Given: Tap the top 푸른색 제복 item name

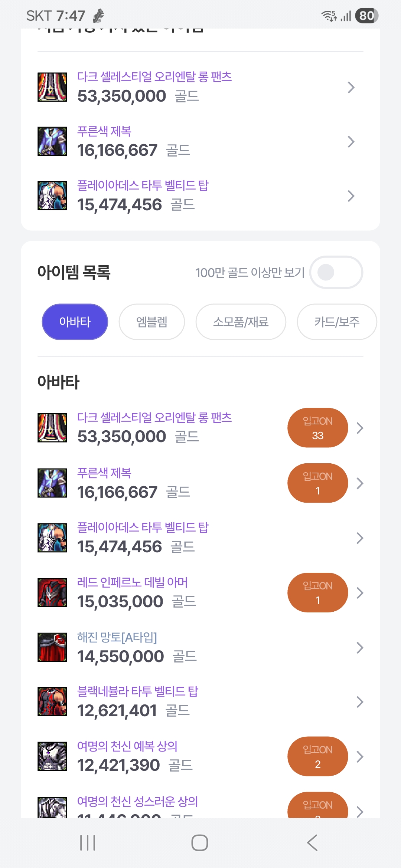Looking at the screenshot, I should [x=104, y=131].
